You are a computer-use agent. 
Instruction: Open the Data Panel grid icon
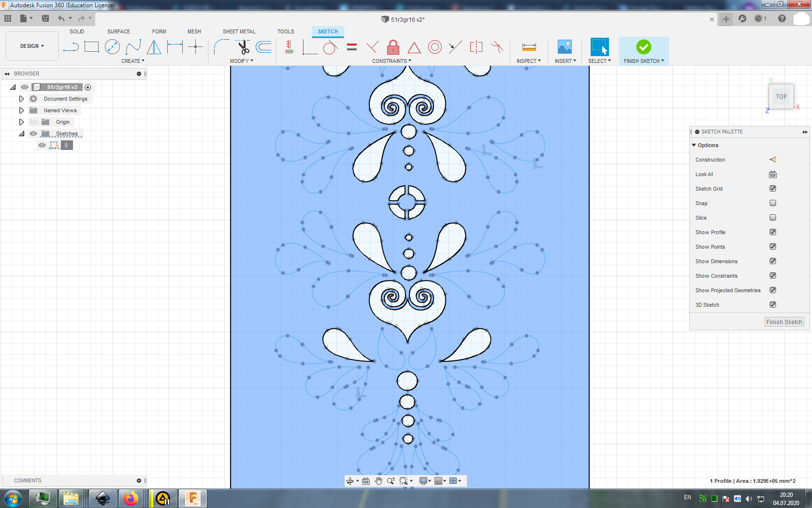click(8, 18)
